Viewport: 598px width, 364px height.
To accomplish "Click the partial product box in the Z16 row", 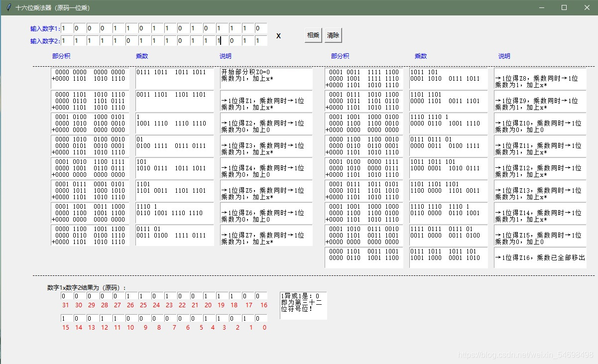I will [x=363, y=257].
